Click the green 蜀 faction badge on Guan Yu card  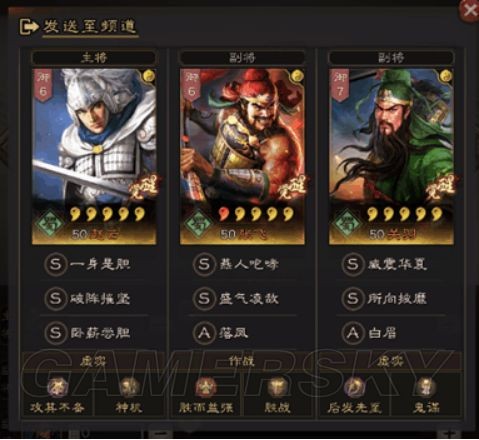click(x=346, y=223)
